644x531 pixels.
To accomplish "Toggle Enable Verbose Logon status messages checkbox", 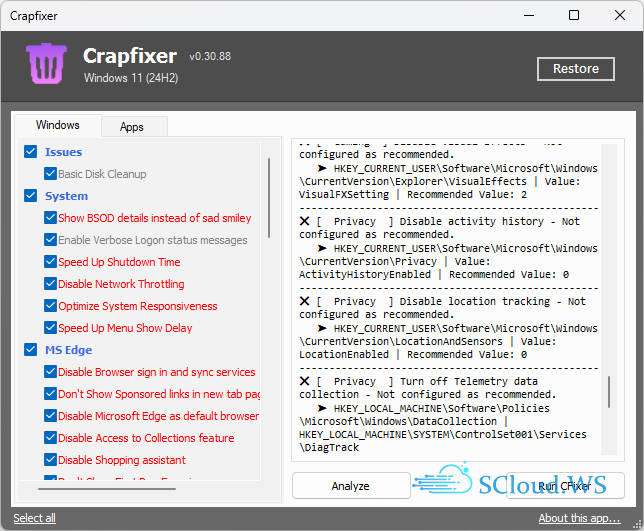I will click(50, 239).
